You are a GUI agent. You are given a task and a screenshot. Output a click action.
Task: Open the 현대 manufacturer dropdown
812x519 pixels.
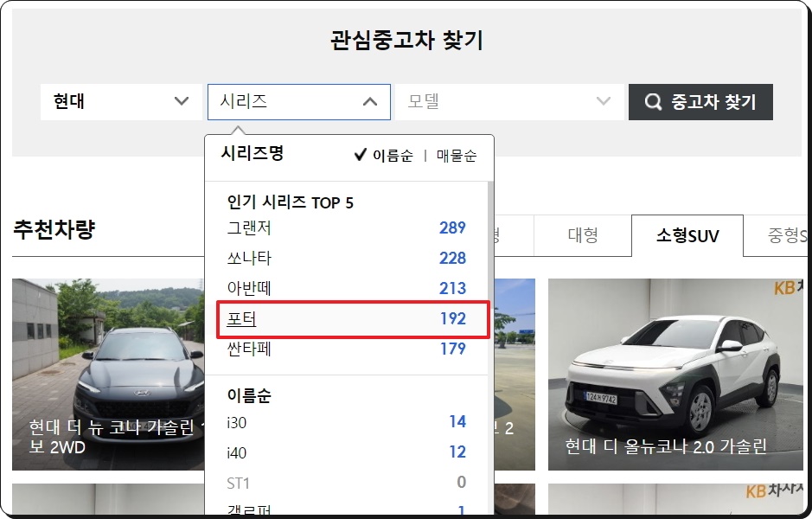121,102
